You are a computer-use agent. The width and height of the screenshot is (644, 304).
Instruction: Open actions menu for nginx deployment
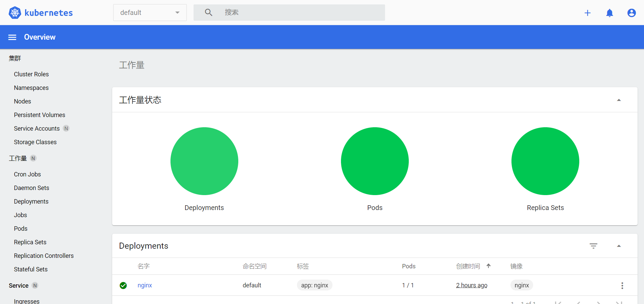tap(622, 285)
